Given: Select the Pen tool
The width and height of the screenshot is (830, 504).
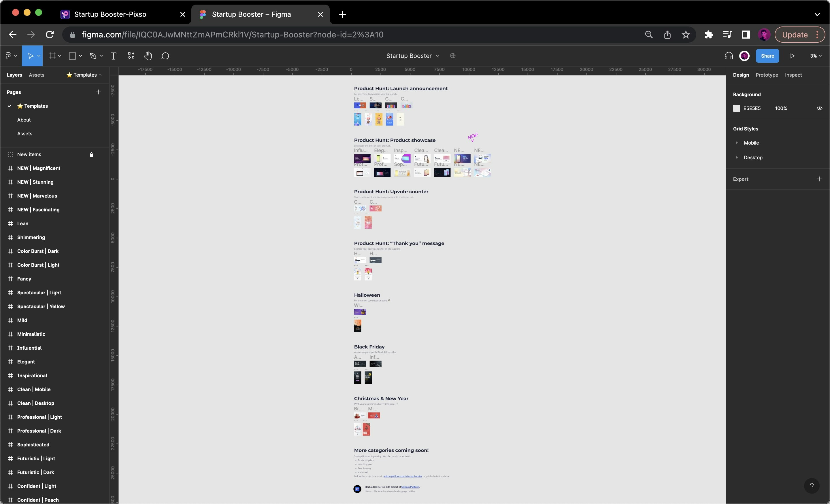Looking at the screenshot, I should (x=93, y=56).
